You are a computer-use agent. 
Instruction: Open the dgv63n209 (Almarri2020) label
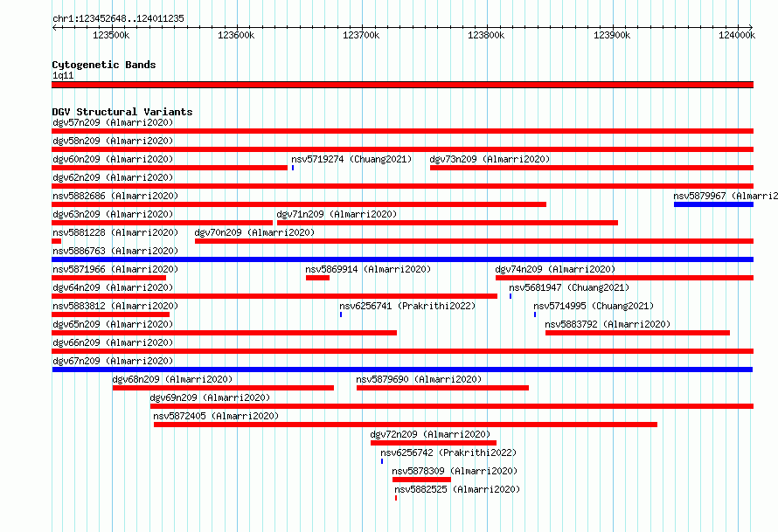point(113,214)
